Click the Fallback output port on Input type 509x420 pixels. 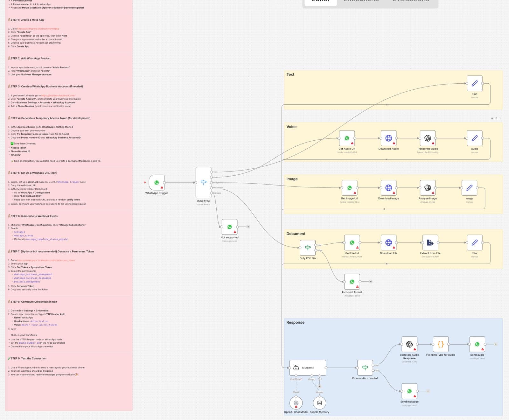[212, 193]
